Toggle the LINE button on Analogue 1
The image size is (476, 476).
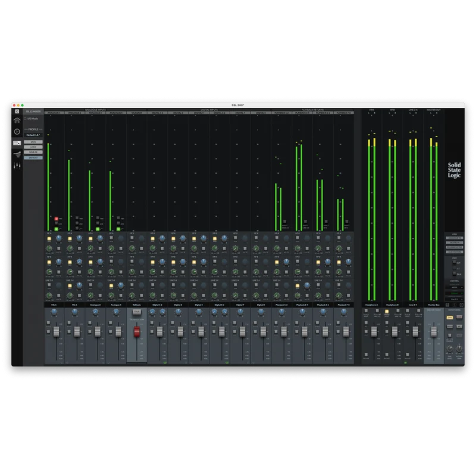pyautogui.click(x=57, y=224)
